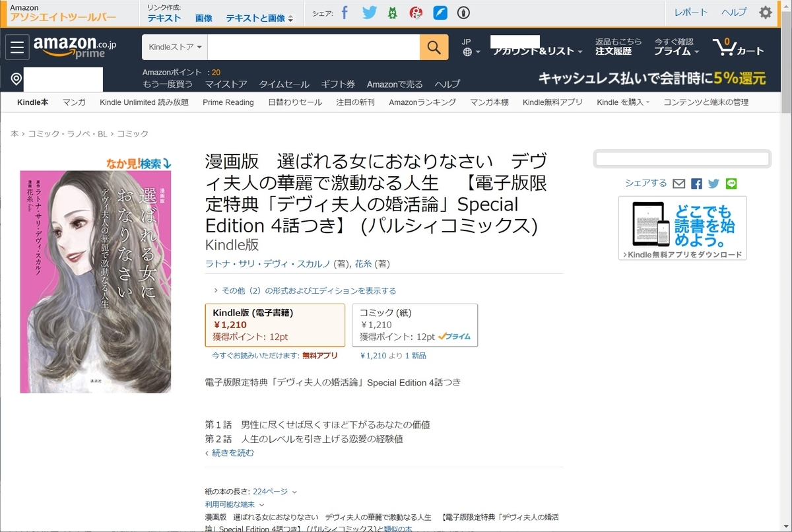Open マイストア link

(x=226, y=84)
